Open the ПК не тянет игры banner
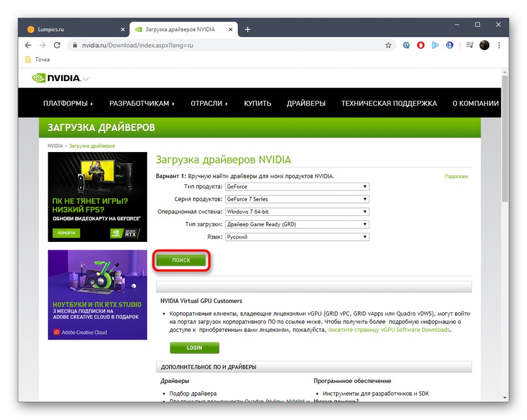 [98, 197]
